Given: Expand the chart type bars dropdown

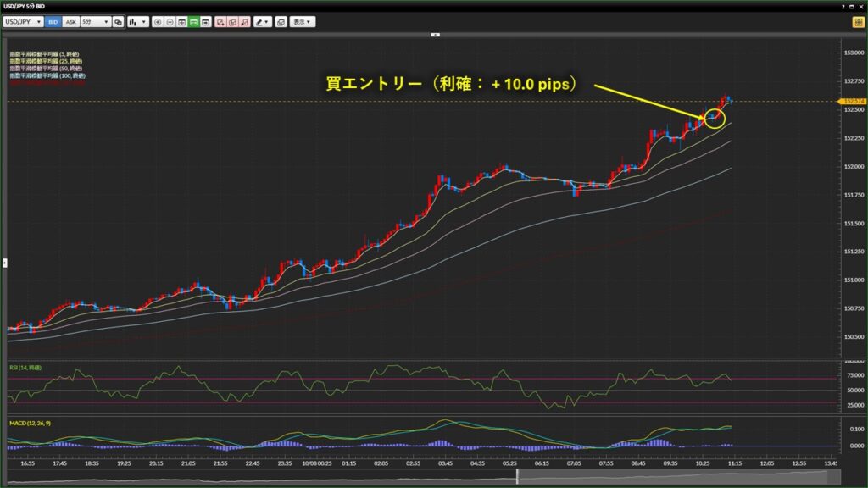Looking at the screenshot, I should [x=137, y=22].
